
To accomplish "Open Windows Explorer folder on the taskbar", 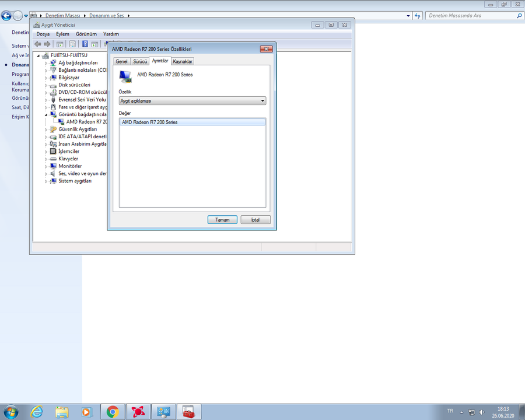I will click(62, 412).
